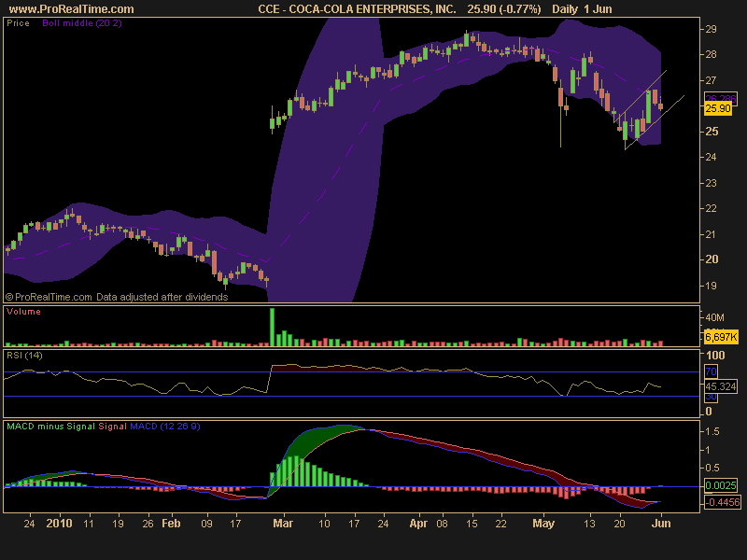Viewport: 747px width, 560px height.
Task: Click the Daily timeframe label
Action: (565, 9)
